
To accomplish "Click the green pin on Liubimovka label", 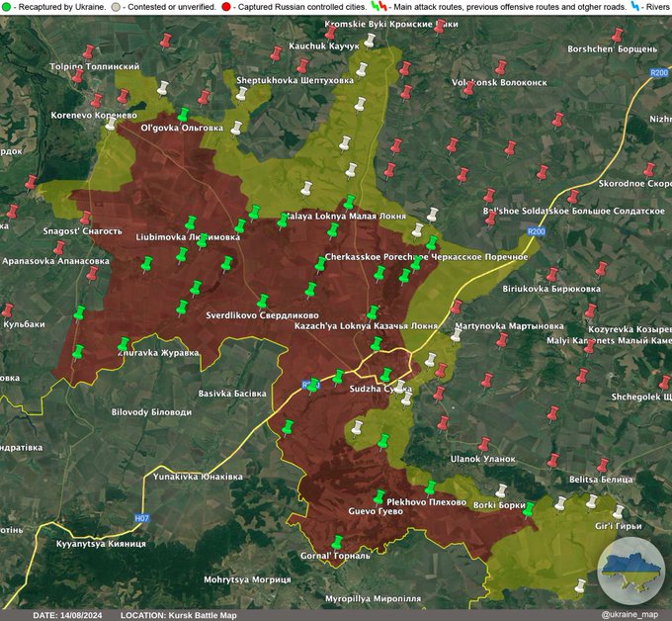I will pyautogui.click(x=202, y=241).
